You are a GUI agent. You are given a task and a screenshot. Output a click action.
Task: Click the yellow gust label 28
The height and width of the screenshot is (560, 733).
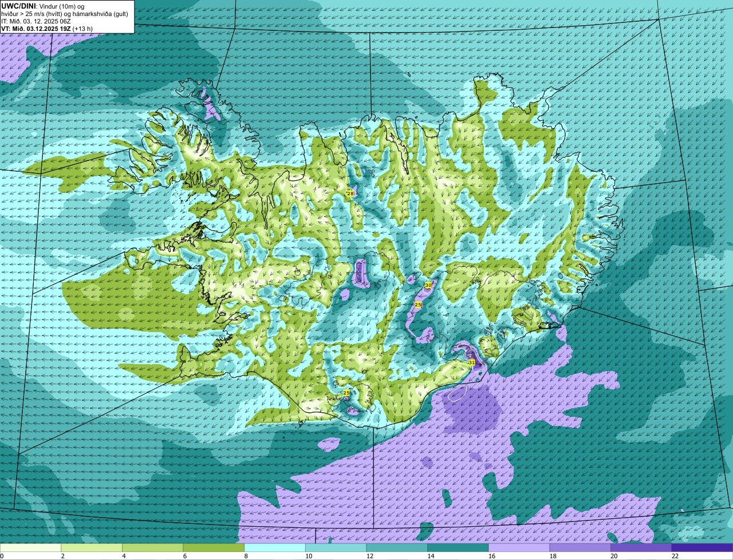coord(350,194)
